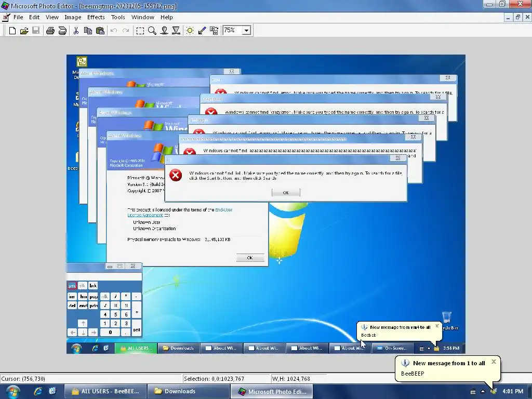The image size is (532, 399).
Task: Choose the Sharpen tool icon
Action: pyautogui.click(x=176, y=31)
